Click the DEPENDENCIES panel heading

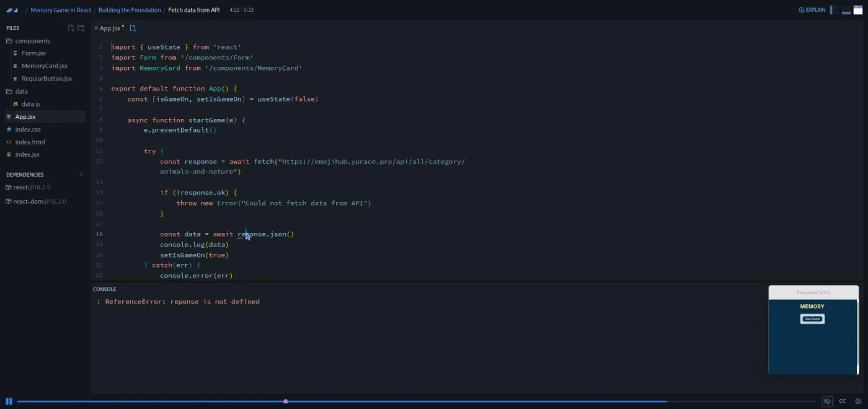25,175
